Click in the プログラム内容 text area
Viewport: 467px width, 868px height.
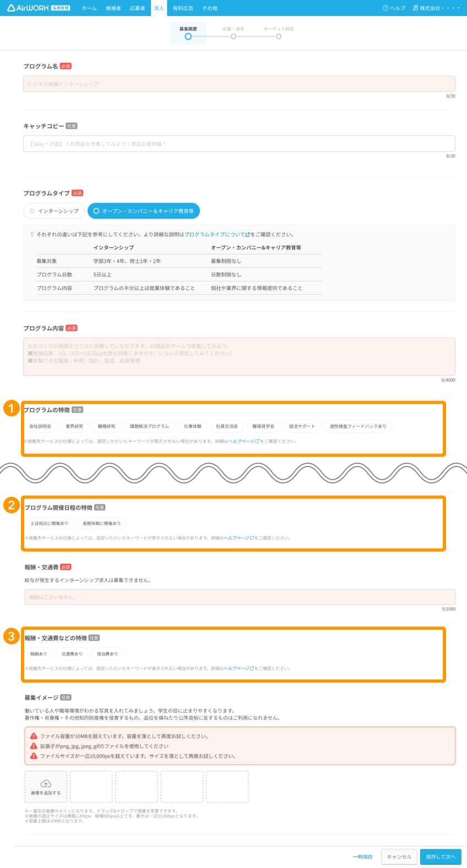click(x=239, y=357)
